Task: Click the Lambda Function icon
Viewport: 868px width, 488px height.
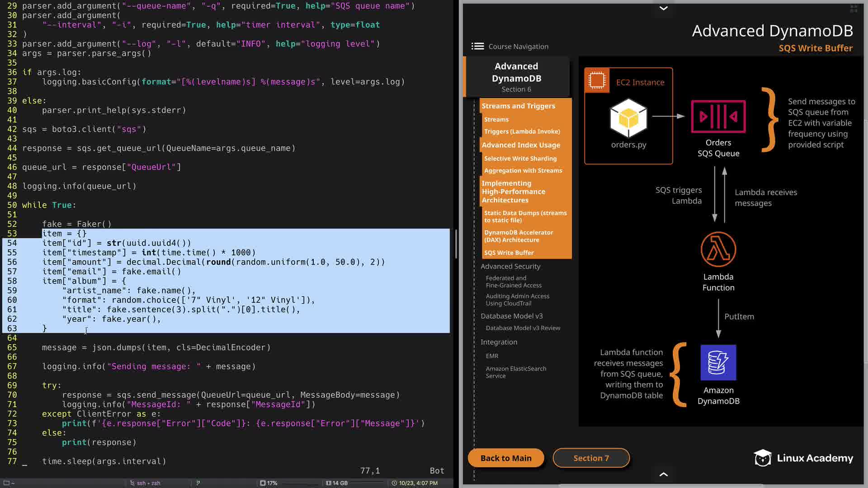Action: pyautogui.click(x=718, y=249)
